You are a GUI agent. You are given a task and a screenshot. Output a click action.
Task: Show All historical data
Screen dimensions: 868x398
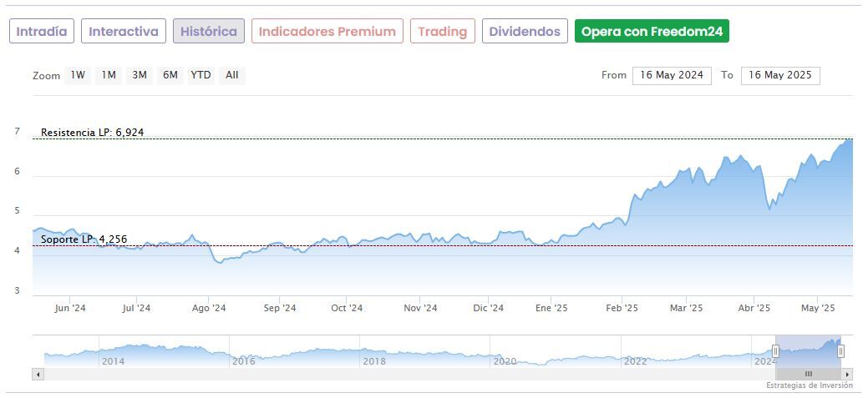pyautogui.click(x=232, y=75)
